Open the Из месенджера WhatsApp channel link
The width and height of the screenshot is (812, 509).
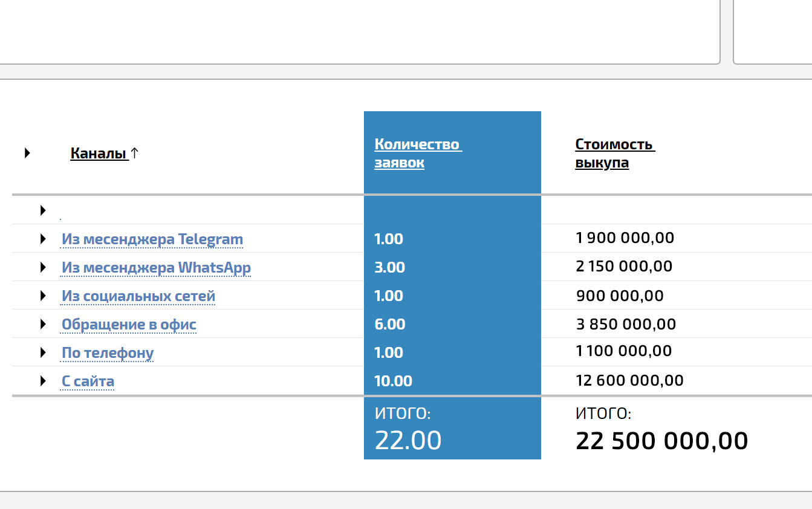156,268
